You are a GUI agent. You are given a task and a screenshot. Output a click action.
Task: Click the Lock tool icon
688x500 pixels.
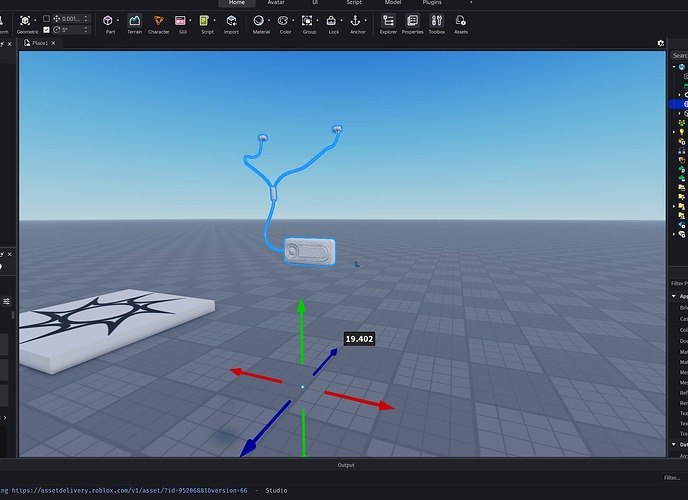coord(331,20)
